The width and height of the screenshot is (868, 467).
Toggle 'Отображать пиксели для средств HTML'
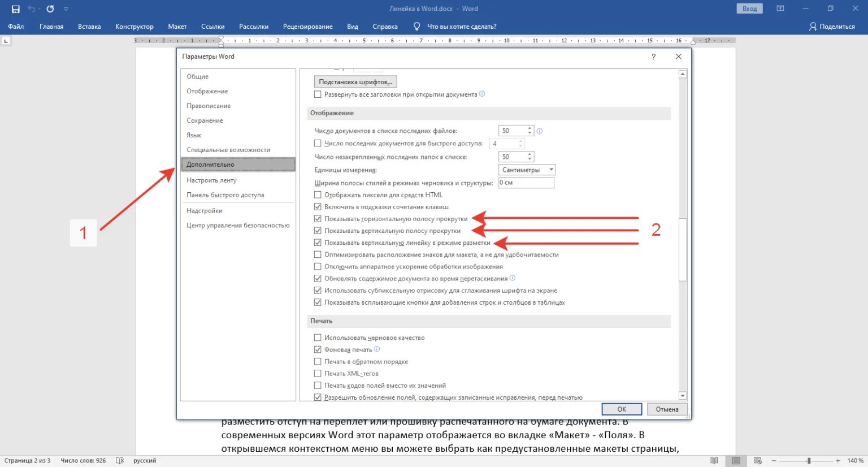click(x=318, y=195)
